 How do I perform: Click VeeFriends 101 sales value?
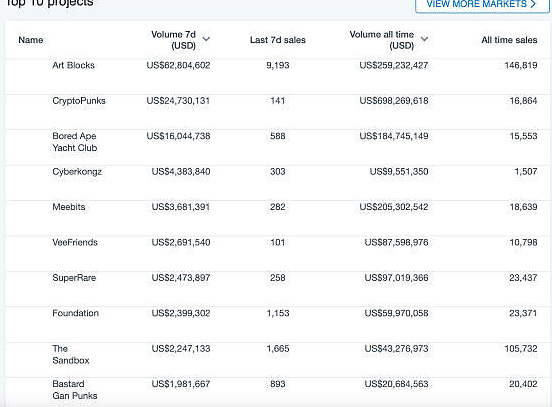(278, 242)
